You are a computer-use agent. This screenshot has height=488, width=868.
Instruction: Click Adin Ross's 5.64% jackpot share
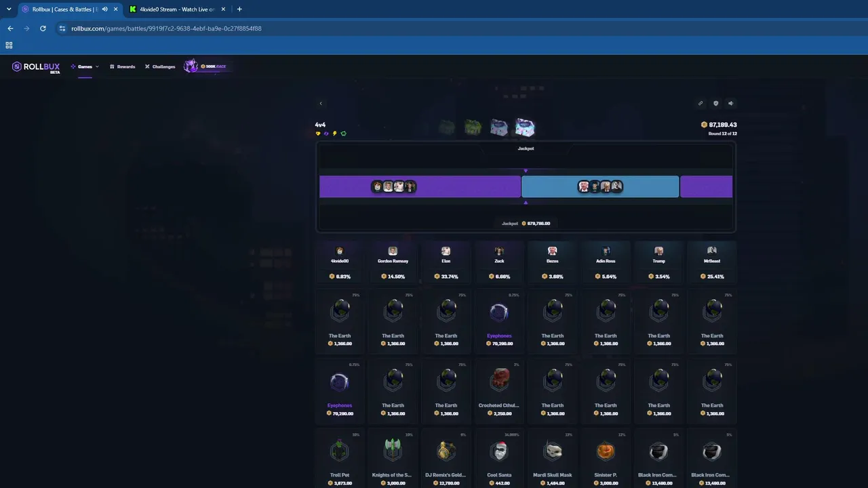[606, 277]
